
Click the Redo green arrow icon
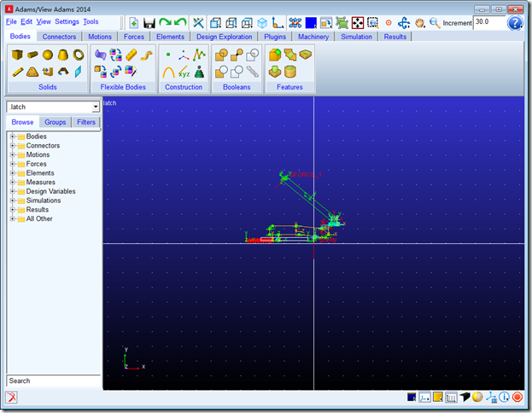(x=165, y=22)
